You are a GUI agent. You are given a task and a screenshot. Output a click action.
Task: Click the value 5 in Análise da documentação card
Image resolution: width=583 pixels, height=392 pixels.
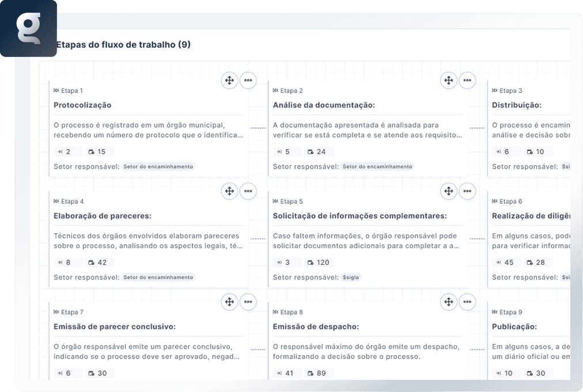coord(287,151)
